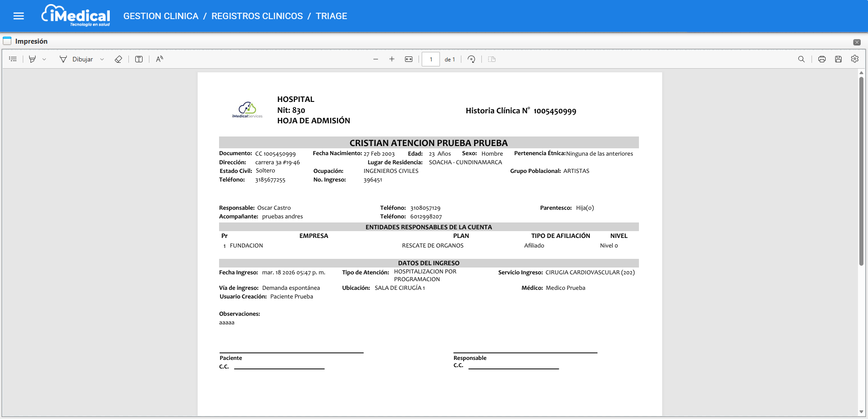The height and width of the screenshot is (419, 868).
Task: Expand the Dibujar options chevron
Action: click(x=102, y=59)
